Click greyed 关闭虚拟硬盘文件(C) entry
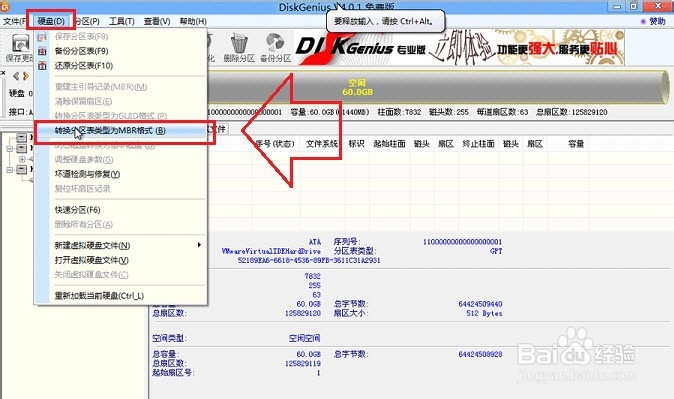Image resolution: width=674 pixels, height=399 pixels. point(92,275)
